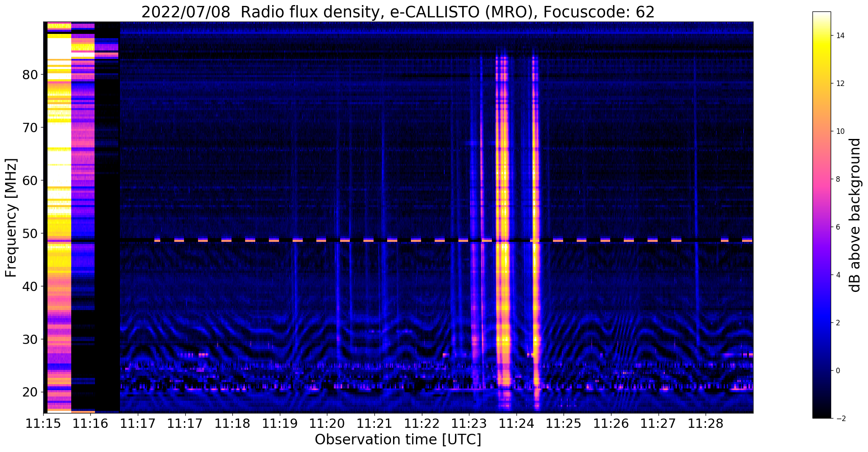Viewport: 868px width, 452px height.
Task: Click the 'Observation time [UTC]' axis label
Action: click(398, 440)
